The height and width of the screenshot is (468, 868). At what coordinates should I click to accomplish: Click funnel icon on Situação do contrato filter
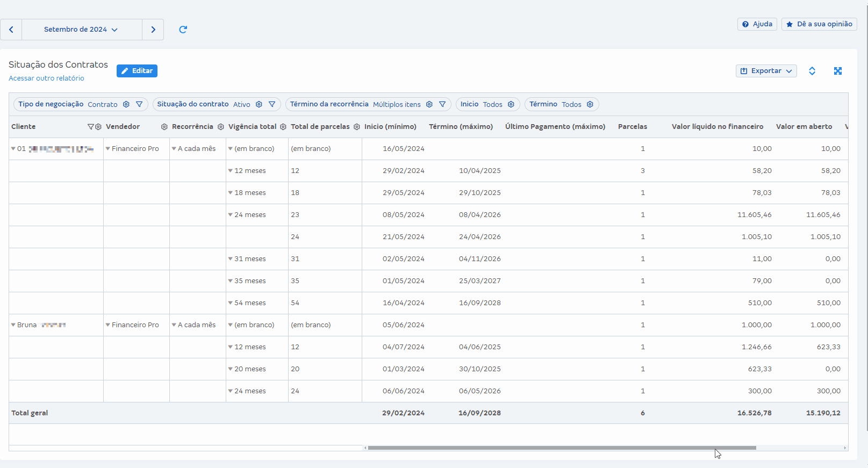tap(272, 104)
